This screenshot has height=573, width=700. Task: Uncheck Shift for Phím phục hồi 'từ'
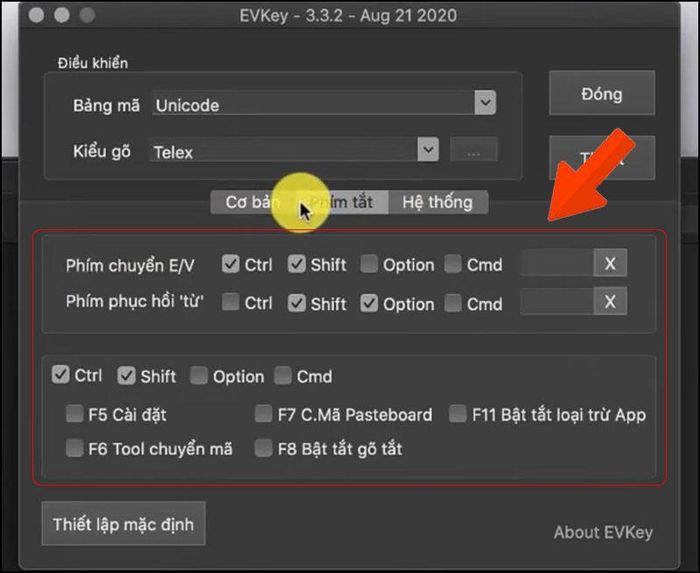296,303
